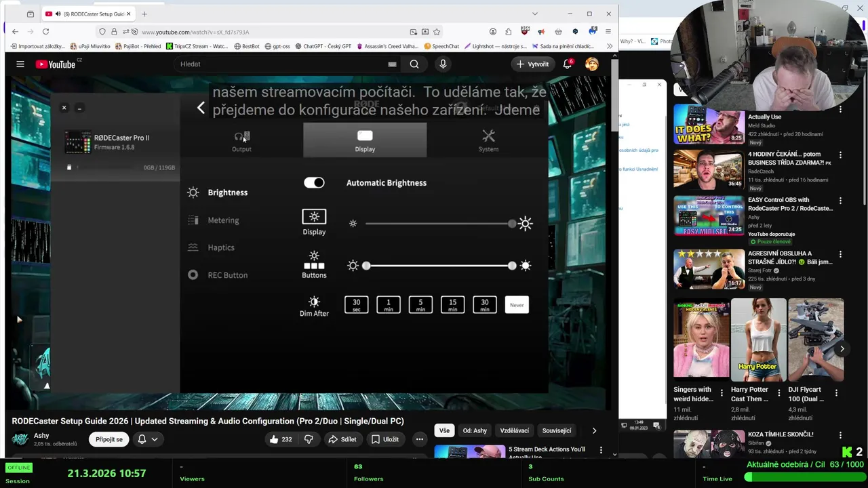Open options for KOZA TÍMHLE SKONČIL! video
The width and height of the screenshot is (868, 488).
[x=840, y=434]
